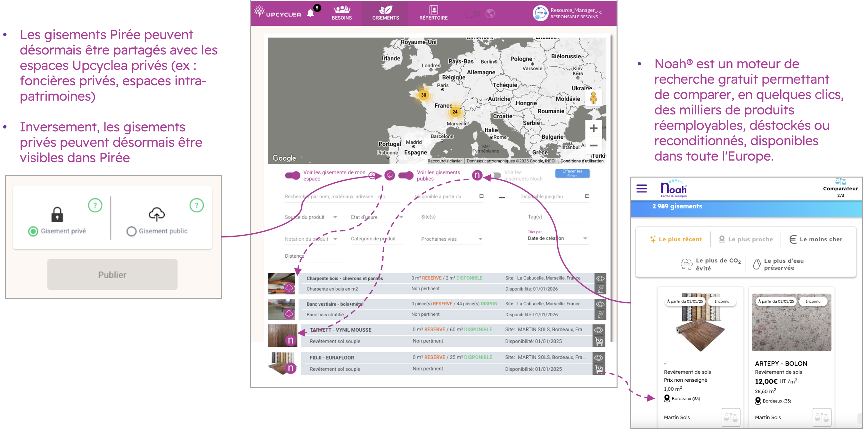868x432 pixels.
Task: Open 'Source du produit' dropdown
Action: pos(311,217)
